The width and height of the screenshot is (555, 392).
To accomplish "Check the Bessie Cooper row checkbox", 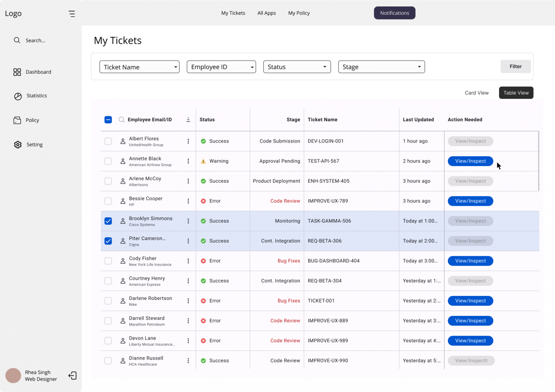I will coord(108,201).
